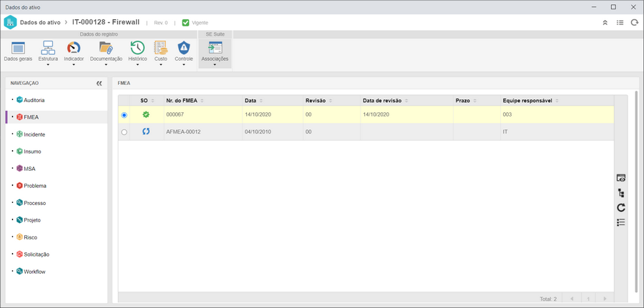Image resolution: width=644 pixels, height=308 pixels.
Task: Select the radio button for AFMEA-00012
Action: click(x=124, y=132)
